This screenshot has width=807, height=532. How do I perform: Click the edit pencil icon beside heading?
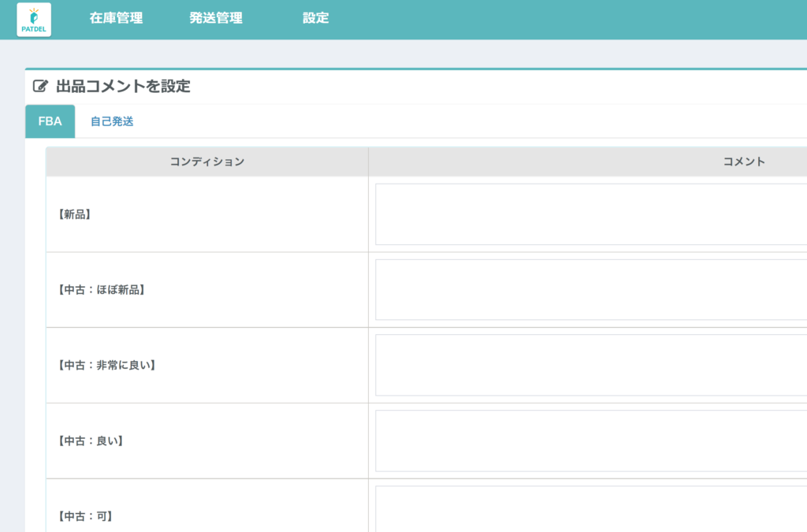tap(40, 87)
